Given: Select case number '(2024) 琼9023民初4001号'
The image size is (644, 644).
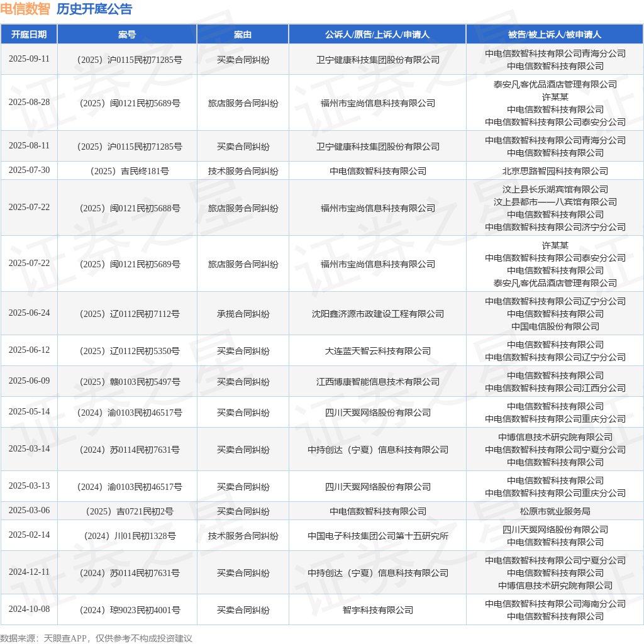Looking at the screenshot, I should click(130, 610).
